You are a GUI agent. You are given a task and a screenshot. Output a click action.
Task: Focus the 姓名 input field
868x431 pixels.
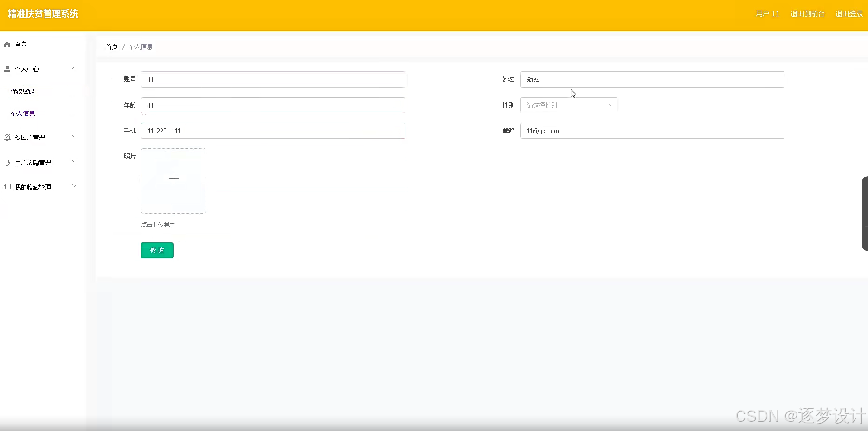(652, 80)
